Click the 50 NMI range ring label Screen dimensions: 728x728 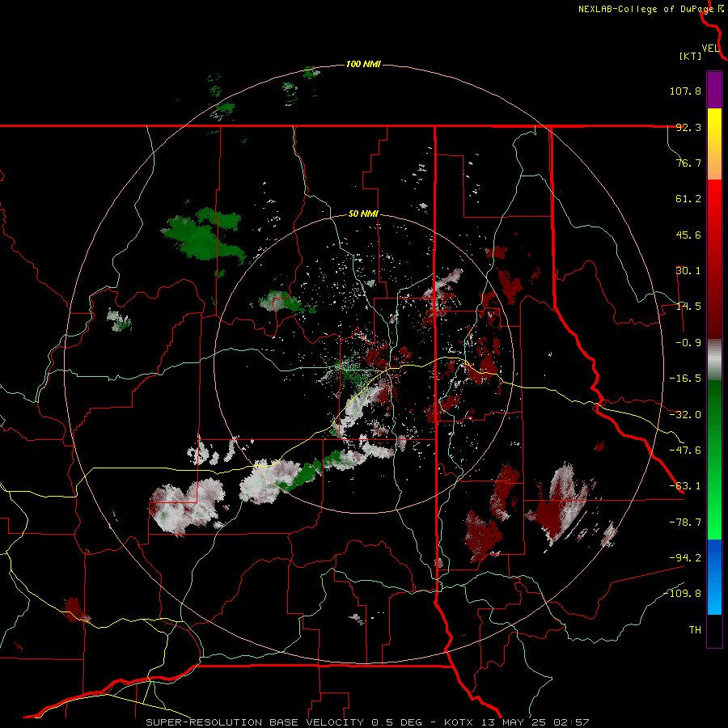click(x=363, y=214)
